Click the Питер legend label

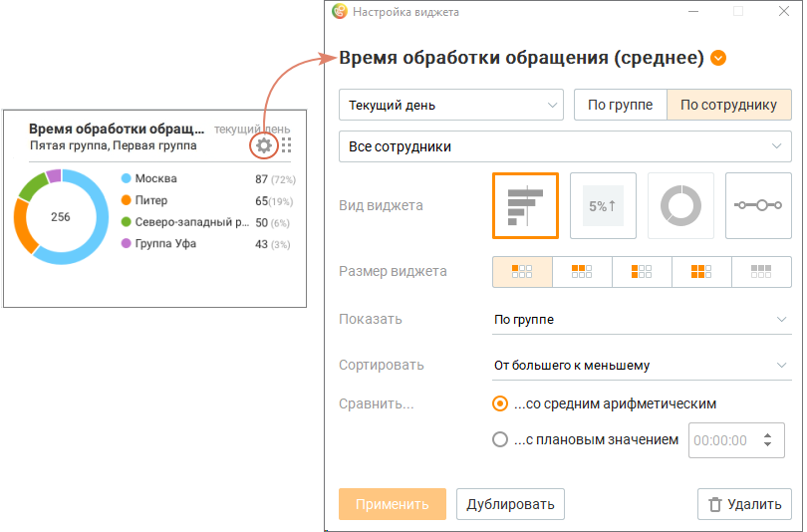tap(151, 200)
